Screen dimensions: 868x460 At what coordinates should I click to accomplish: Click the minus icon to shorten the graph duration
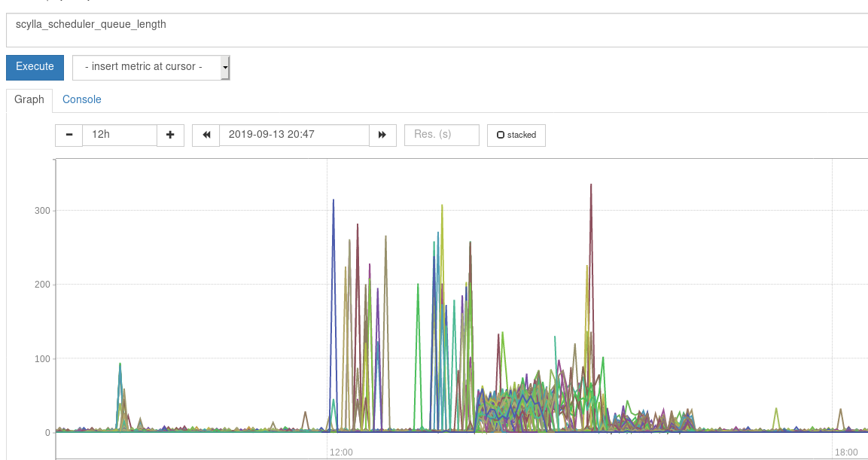(x=68, y=135)
